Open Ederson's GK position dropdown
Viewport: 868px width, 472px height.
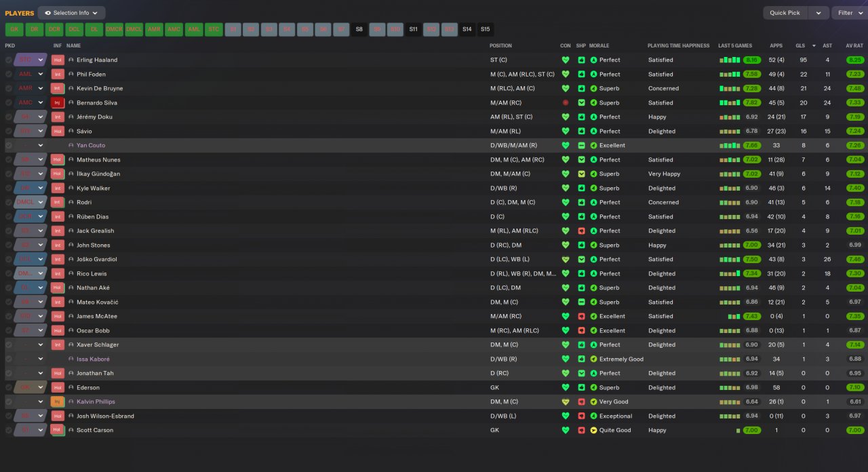(x=30, y=387)
